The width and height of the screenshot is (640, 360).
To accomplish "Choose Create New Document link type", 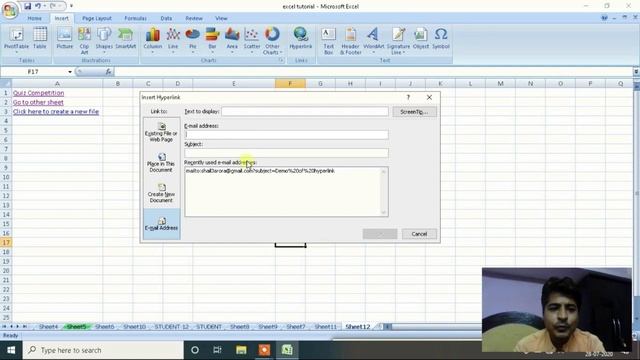I will click(161, 193).
